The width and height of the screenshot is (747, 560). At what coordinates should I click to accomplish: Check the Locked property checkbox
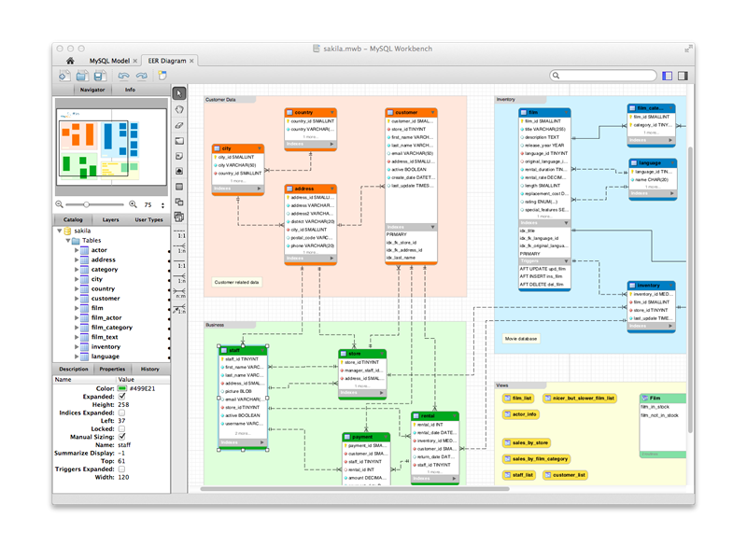[x=122, y=428]
